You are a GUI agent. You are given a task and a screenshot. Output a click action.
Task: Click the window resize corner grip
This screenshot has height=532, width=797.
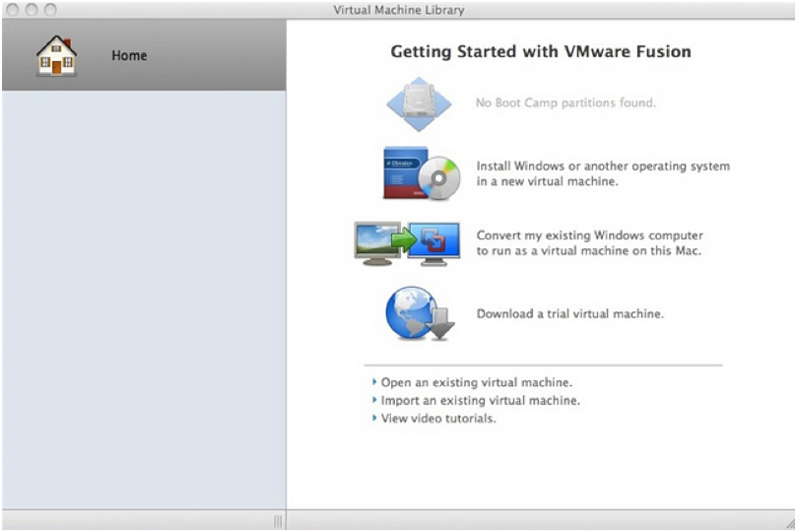(790, 524)
